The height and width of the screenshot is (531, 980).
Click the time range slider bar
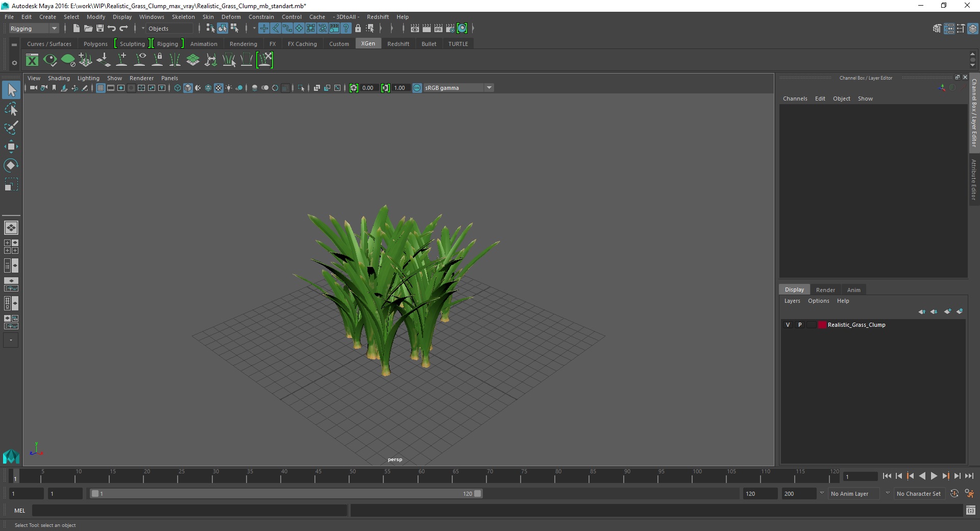[286, 494]
